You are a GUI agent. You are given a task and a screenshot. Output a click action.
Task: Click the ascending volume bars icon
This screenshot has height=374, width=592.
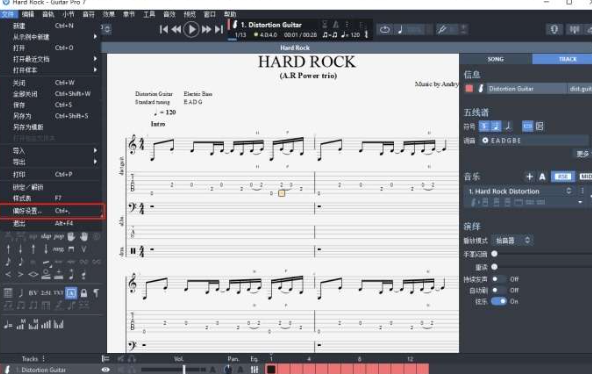pos(46,325)
